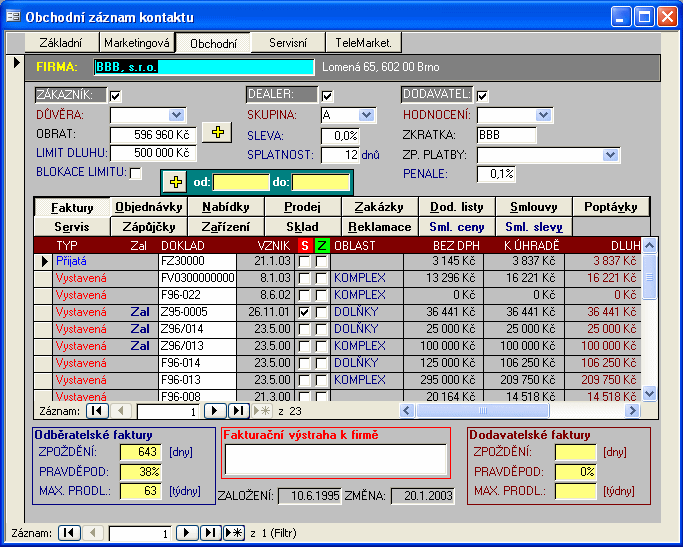Open the Dod. listy tab
683x547 pixels.
click(x=456, y=207)
